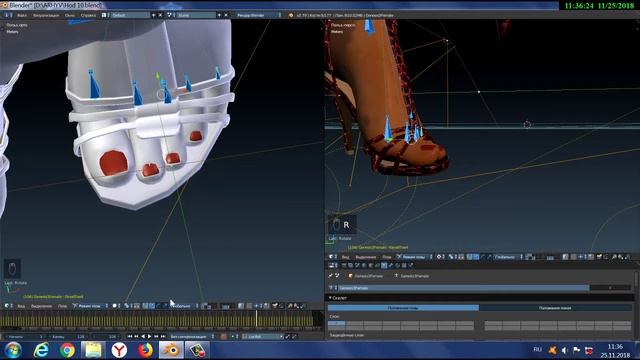Click the delete keyframe icon
The height and width of the screenshot is (360, 640).
tap(294, 337)
